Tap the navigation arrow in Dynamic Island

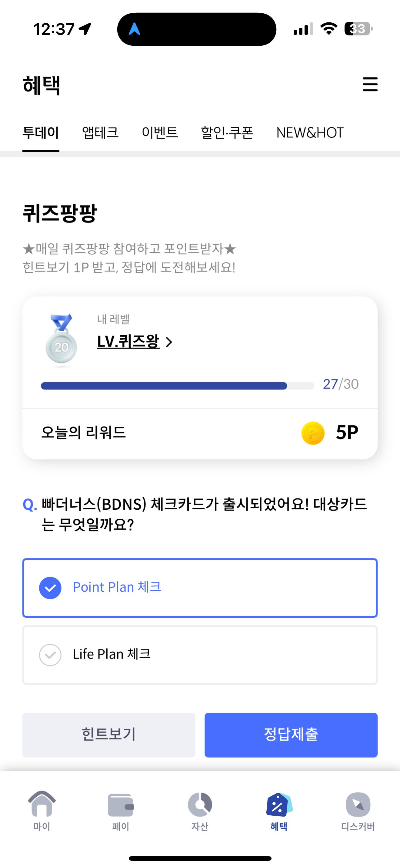[x=135, y=29]
